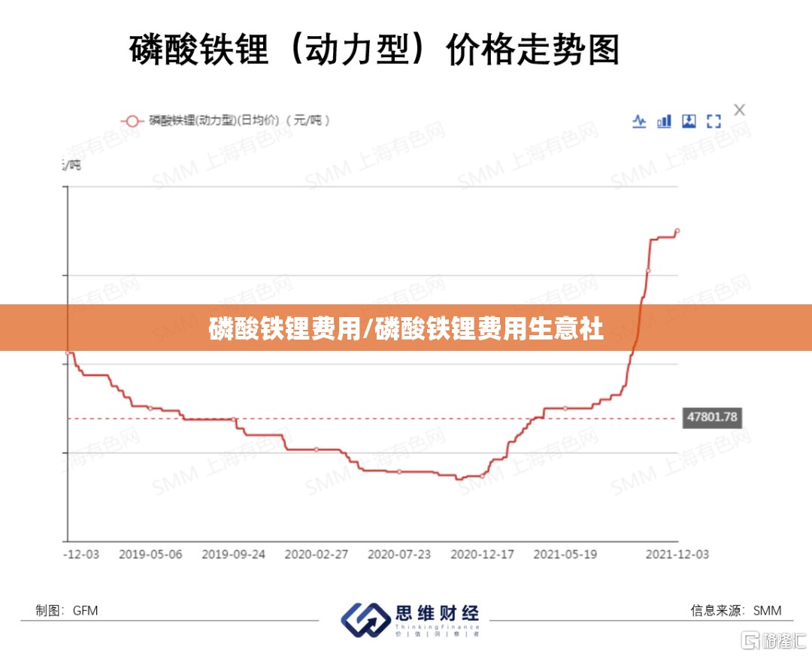The image size is (812, 656).
Task: Click the orange 磷酸铁锂费用 banner title
Action: [406, 328]
